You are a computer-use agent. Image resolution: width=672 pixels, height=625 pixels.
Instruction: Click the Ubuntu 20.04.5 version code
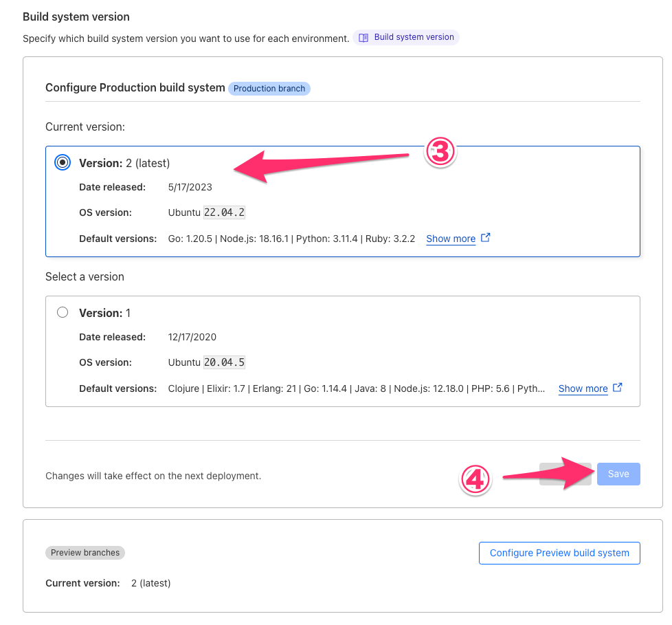pos(224,362)
